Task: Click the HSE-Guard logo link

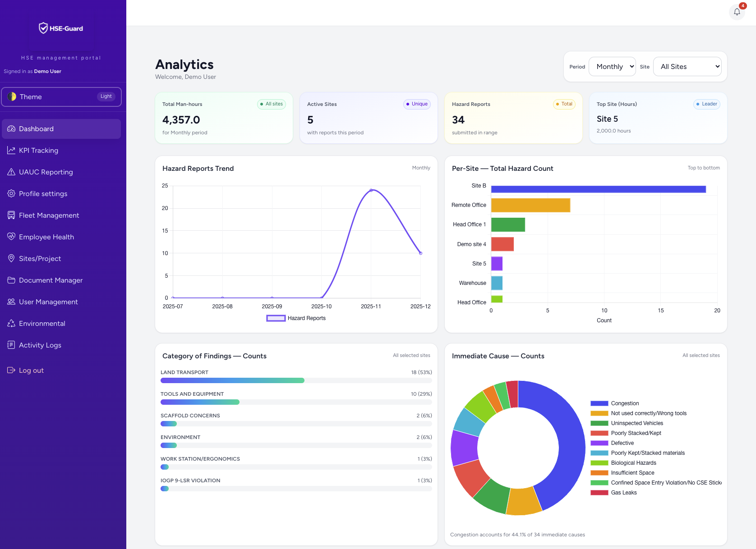Action: pyautogui.click(x=61, y=28)
